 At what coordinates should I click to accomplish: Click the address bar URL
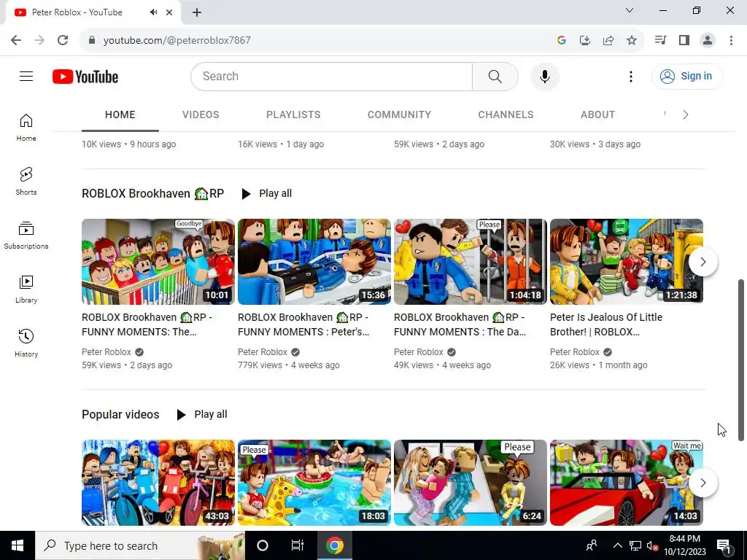tap(177, 41)
